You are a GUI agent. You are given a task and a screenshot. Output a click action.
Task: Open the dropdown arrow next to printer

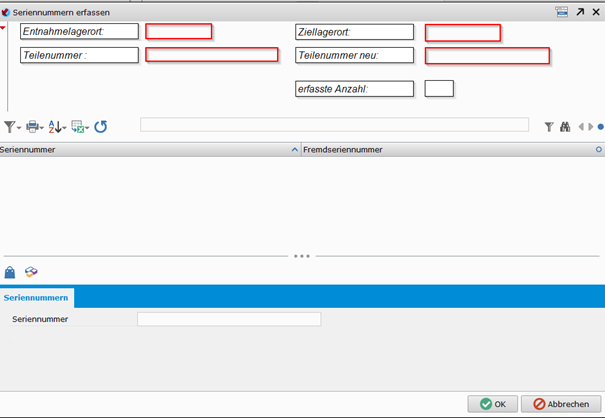pos(42,128)
